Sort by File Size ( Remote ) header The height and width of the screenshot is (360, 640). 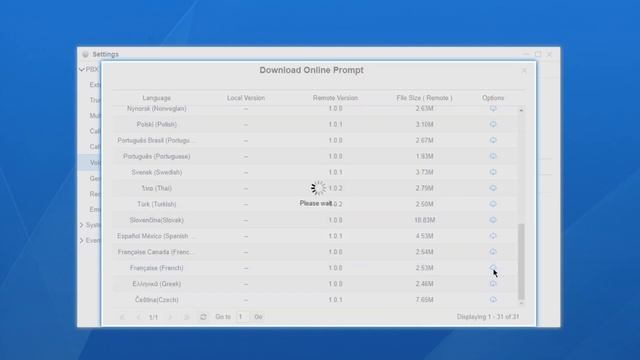click(424, 98)
